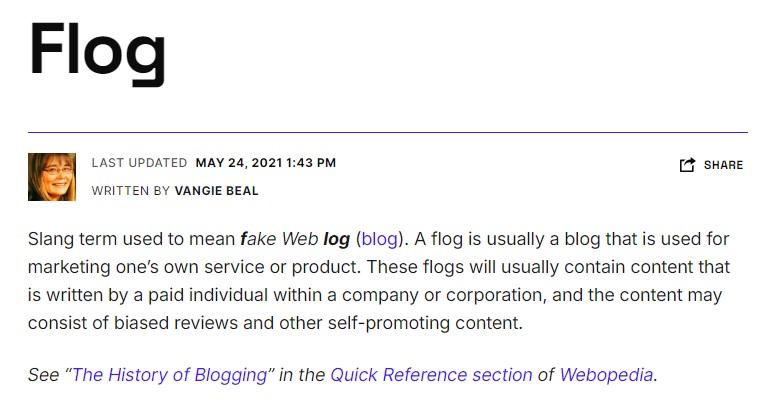Click the bold italic word 'log'
This screenshot has width=778, height=411.
(337, 239)
